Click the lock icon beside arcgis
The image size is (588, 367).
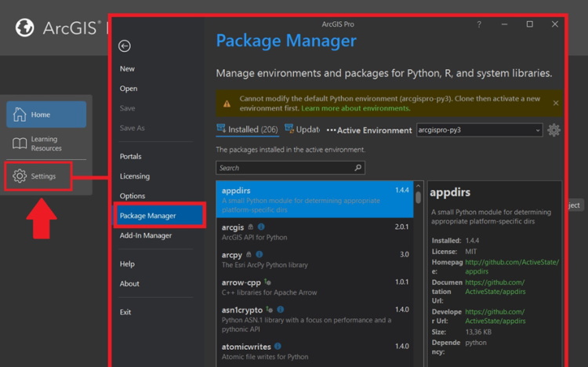click(251, 227)
